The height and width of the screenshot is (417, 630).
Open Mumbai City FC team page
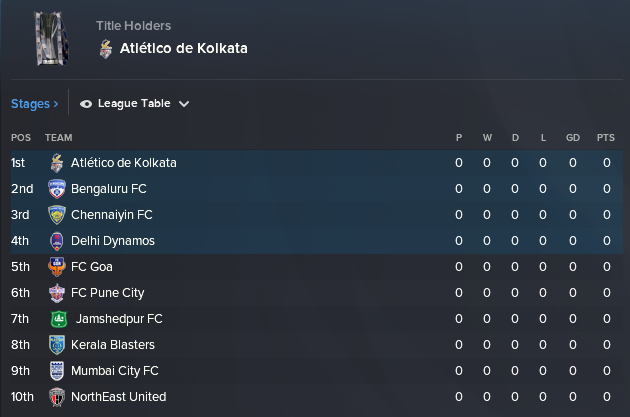(115, 371)
